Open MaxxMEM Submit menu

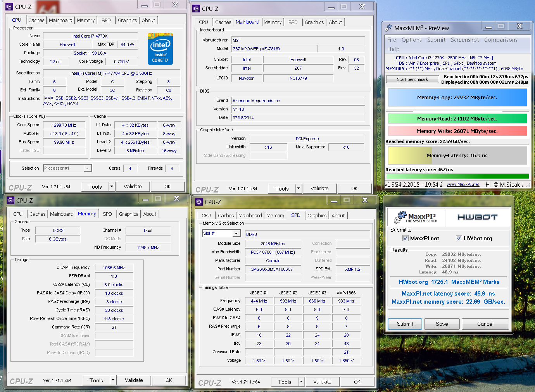pyautogui.click(x=437, y=40)
